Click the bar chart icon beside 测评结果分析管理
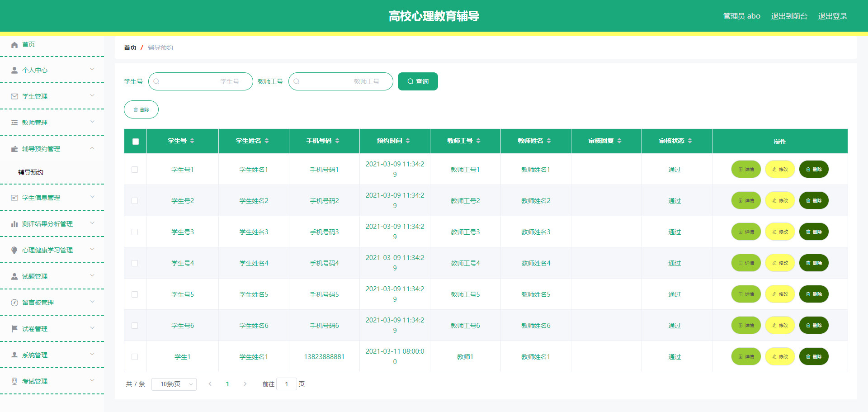868x412 pixels. (14, 224)
